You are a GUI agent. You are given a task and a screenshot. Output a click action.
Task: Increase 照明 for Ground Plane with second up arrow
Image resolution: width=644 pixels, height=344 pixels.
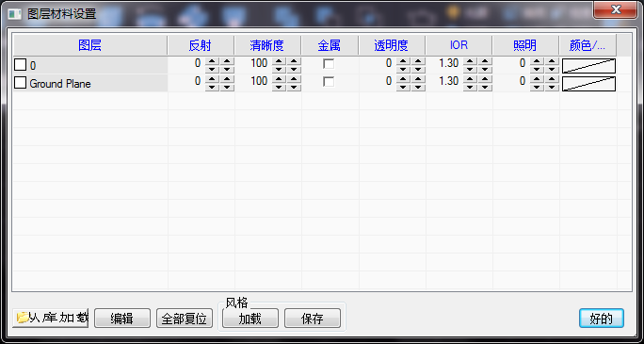tap(552, 79)
